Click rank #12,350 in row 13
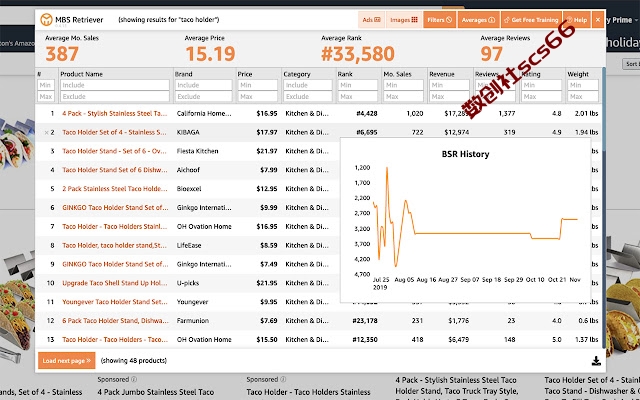The height and width of the screenshot is (400, 640). coord(365,339)
